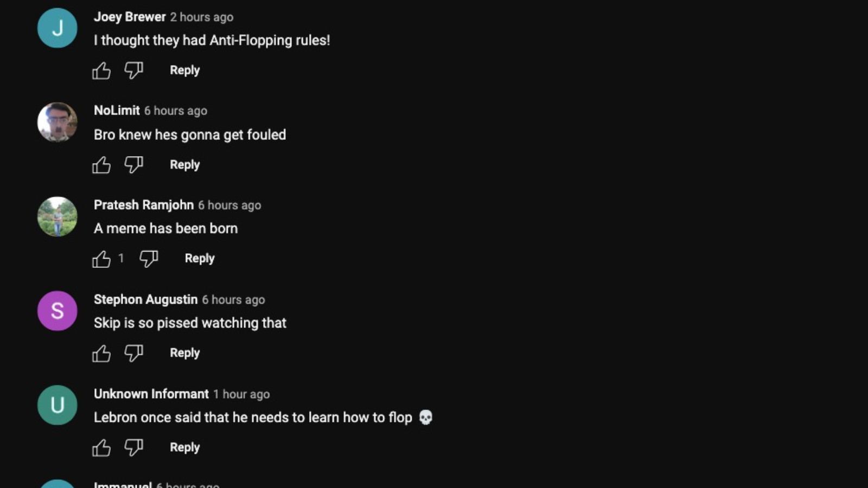Open Joey Brewer's channel name link
868x488 pixels.
[130, 17]
